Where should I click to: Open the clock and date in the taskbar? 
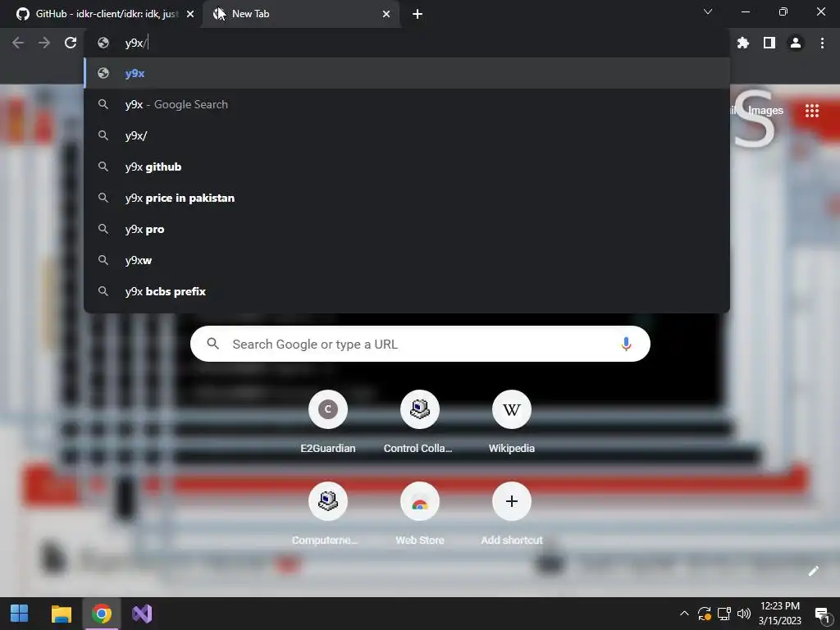click(x=780, y=614)
